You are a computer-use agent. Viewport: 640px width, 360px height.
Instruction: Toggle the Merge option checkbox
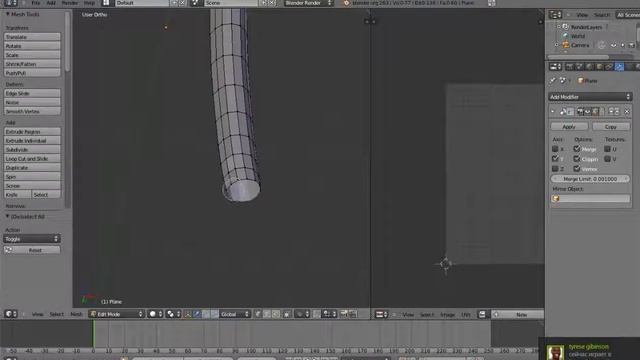[x=577, y=149]
